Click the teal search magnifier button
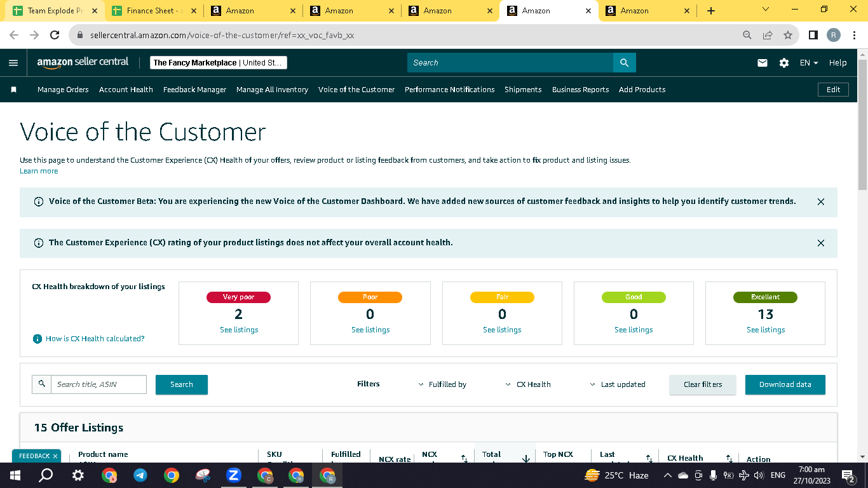This screenshot has height=488, width=868. coord(624,63)
